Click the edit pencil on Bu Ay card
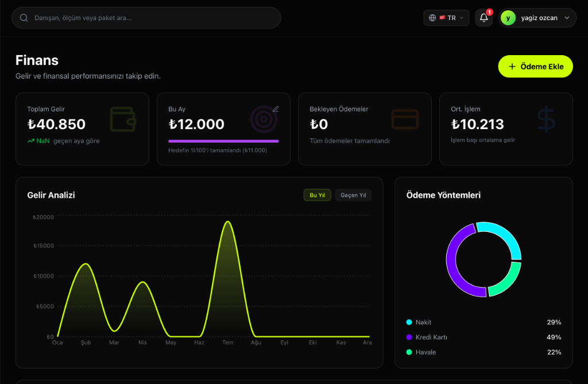This screenshot has width=588, height=384. [276, 108]
